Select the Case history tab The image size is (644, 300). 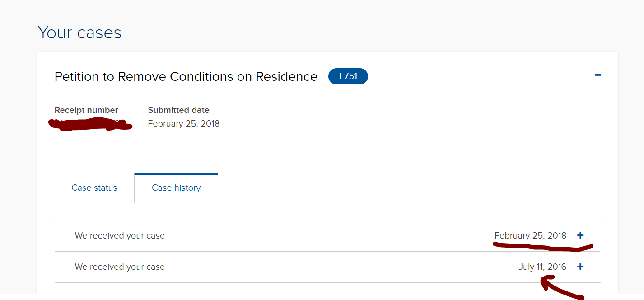point(176,188)
